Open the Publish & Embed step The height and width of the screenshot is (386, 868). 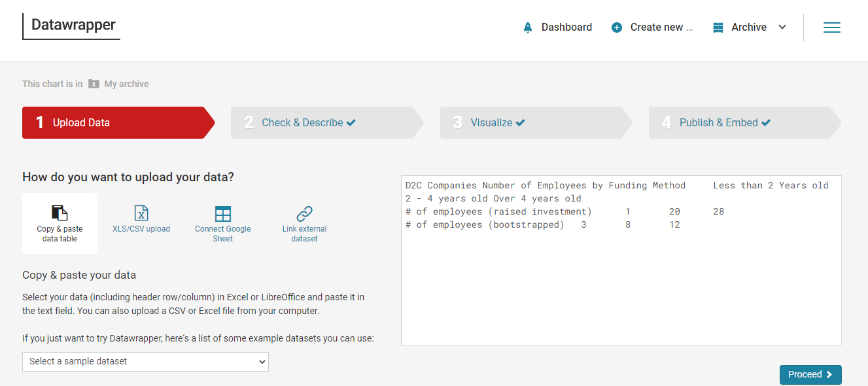coord(724,123)
